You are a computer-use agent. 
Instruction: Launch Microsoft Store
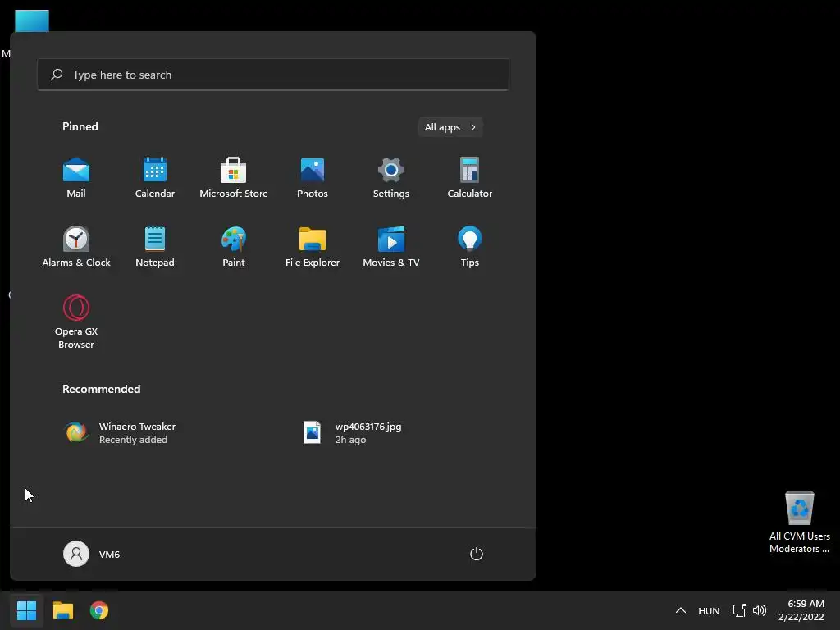point(234,178)
